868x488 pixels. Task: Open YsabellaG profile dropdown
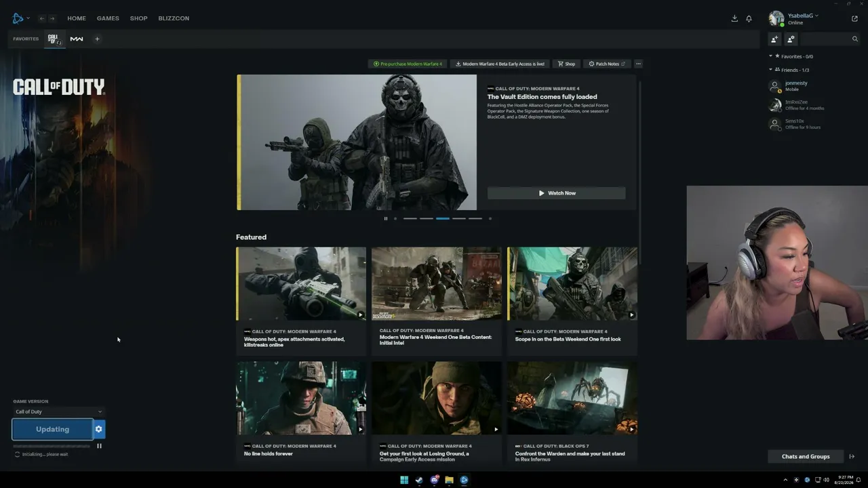click(x=803, y=16)
